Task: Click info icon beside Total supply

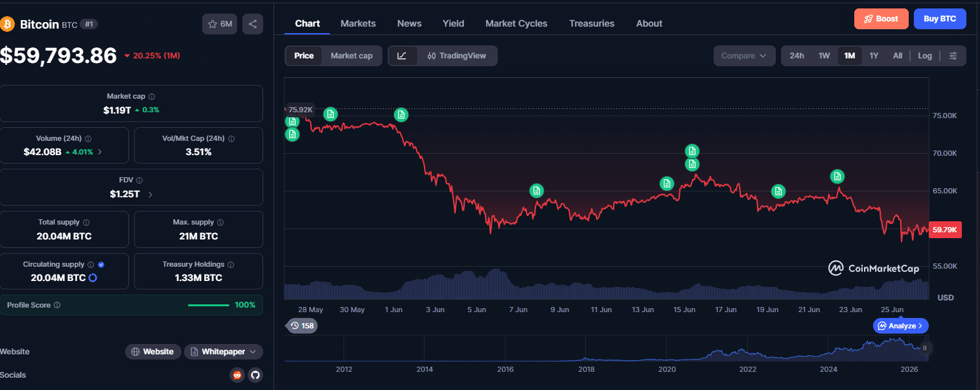Action: 86,222
